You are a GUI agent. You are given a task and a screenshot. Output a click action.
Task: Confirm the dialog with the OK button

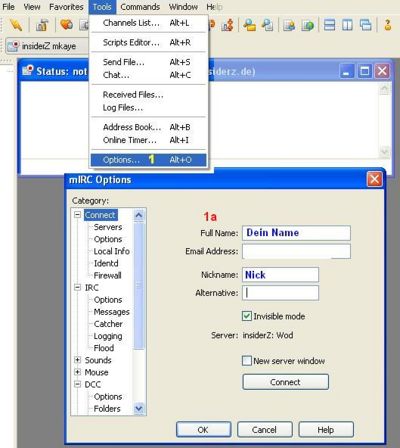203,430
